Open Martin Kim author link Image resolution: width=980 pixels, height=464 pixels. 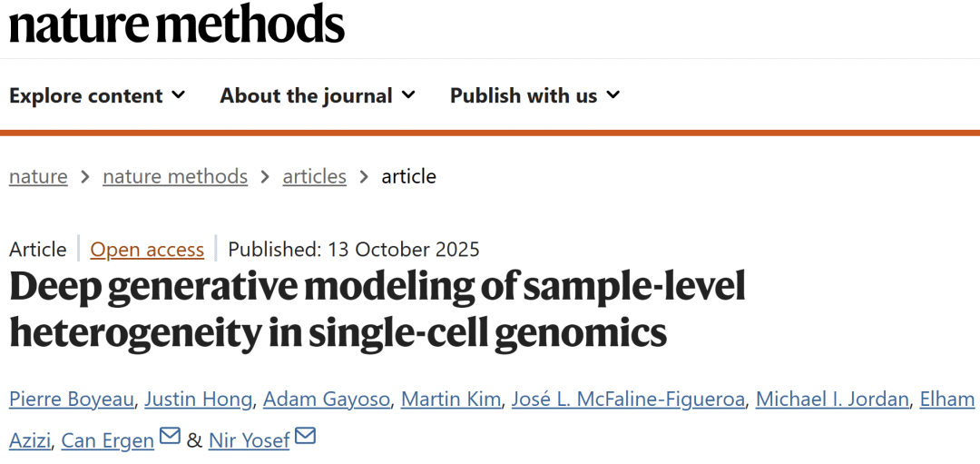pyautogui.click(x=450, y=399)
